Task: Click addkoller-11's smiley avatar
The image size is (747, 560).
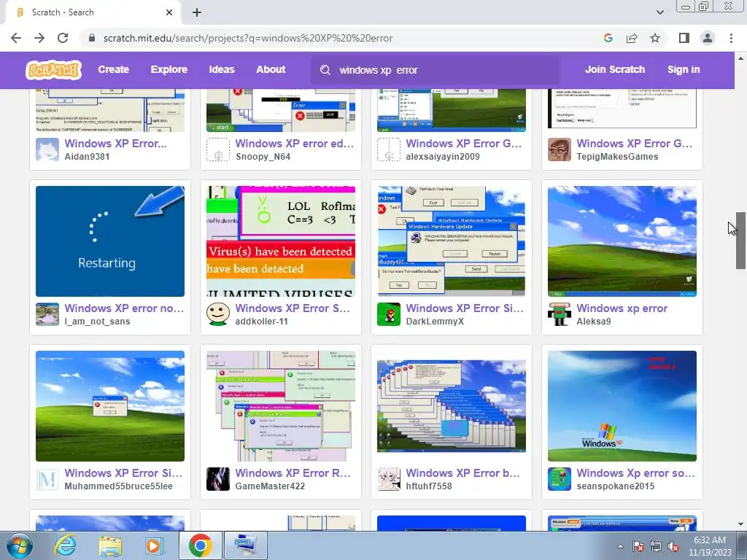Action: point(217,314)
